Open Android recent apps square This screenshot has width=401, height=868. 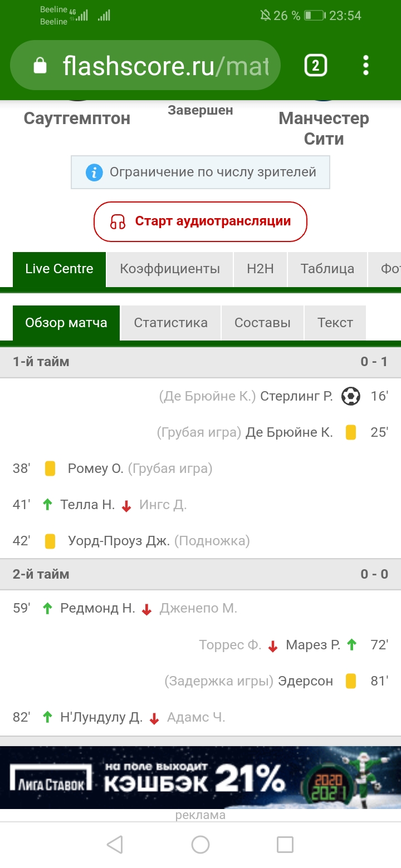coord(285,845)
